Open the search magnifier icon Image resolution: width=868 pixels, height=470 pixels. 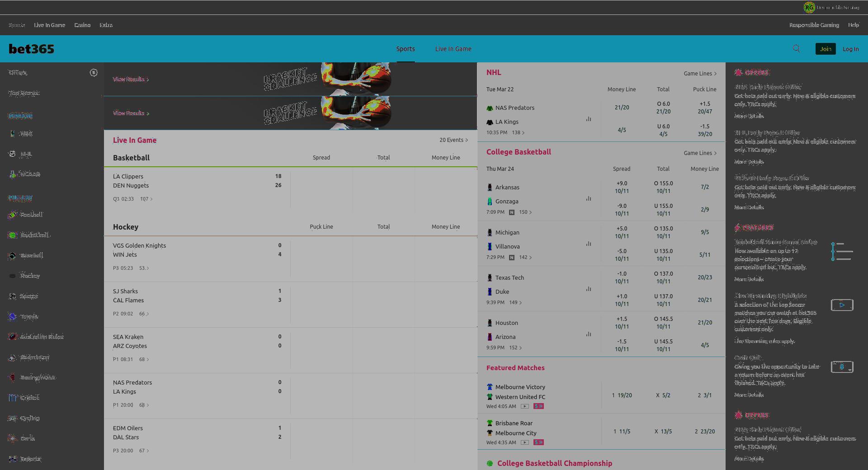(x=796, y=49)
